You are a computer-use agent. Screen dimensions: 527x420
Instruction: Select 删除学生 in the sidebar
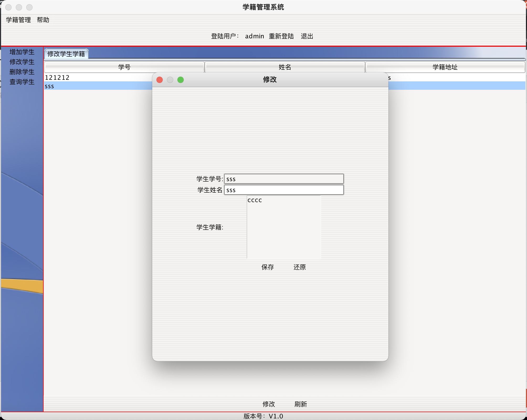[x=22, y=72]
